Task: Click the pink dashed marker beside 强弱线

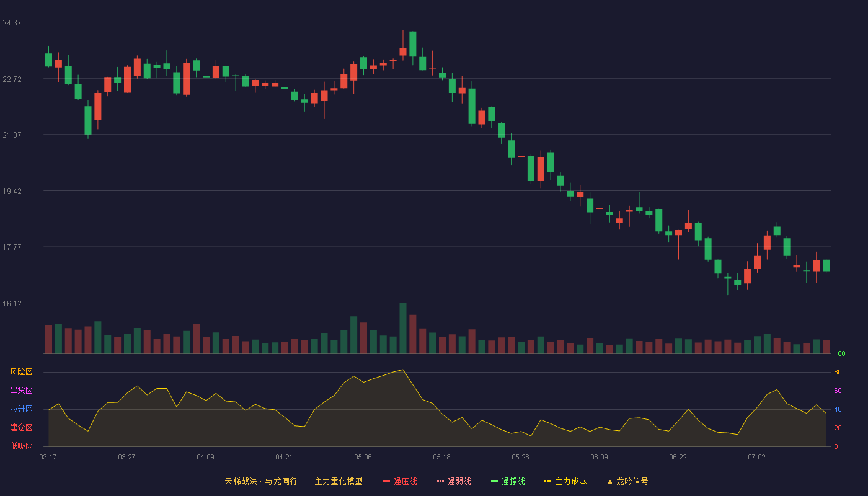Action: [x=440, y=481]
